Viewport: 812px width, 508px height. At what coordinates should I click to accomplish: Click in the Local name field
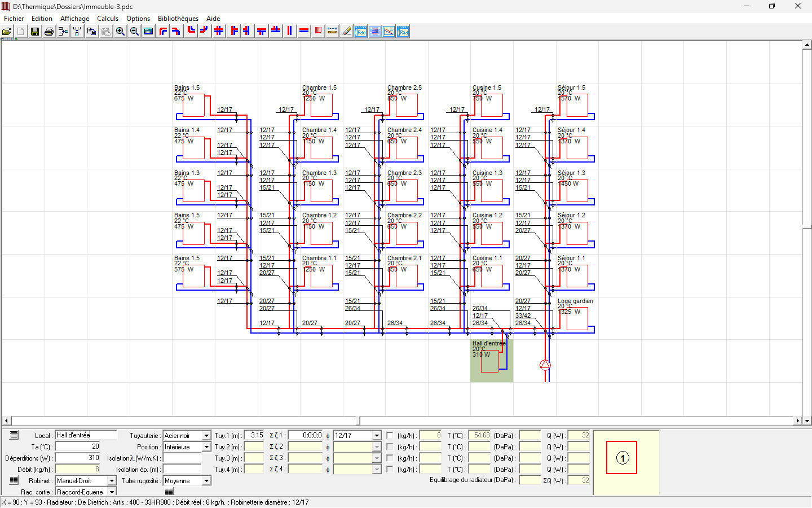click(x=86, y=435)
